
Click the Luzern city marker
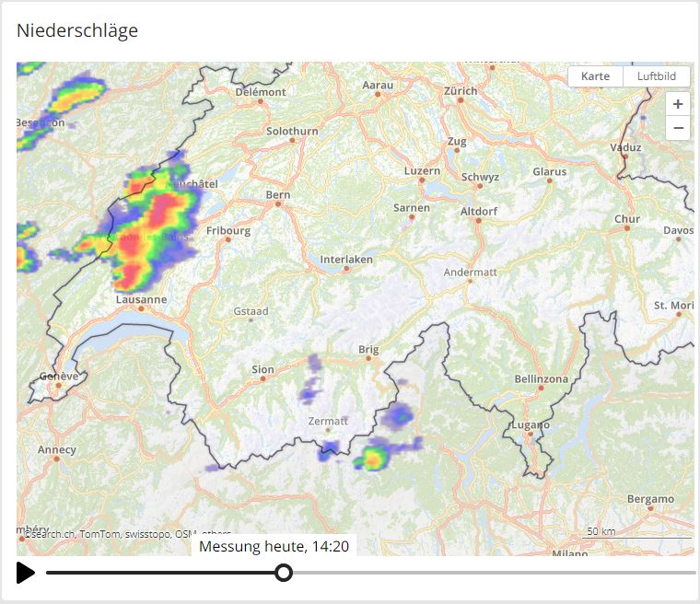tap(422, 181)
